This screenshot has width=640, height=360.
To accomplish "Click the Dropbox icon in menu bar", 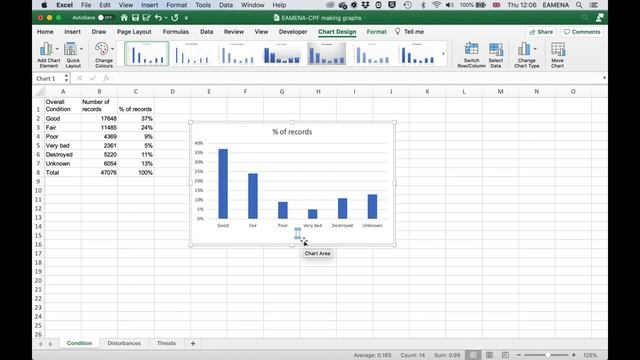I will (x=365, y=5).
